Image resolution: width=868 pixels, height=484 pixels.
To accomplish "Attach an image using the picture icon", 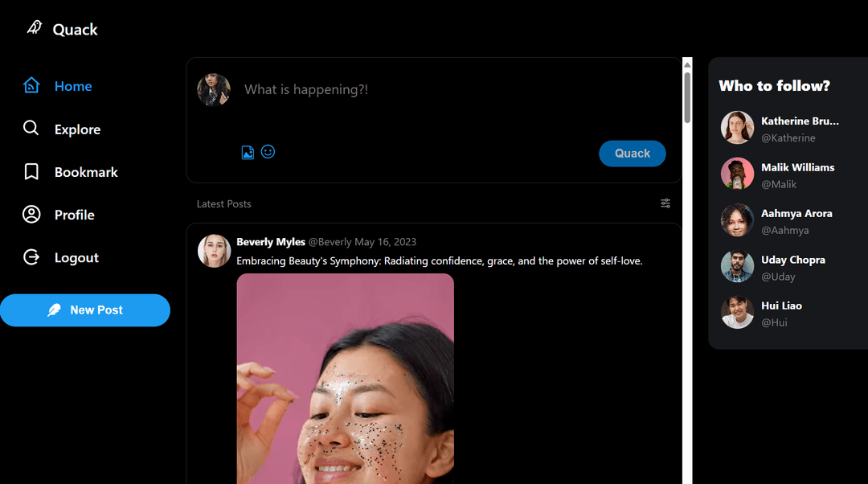I will coord(248,152).
